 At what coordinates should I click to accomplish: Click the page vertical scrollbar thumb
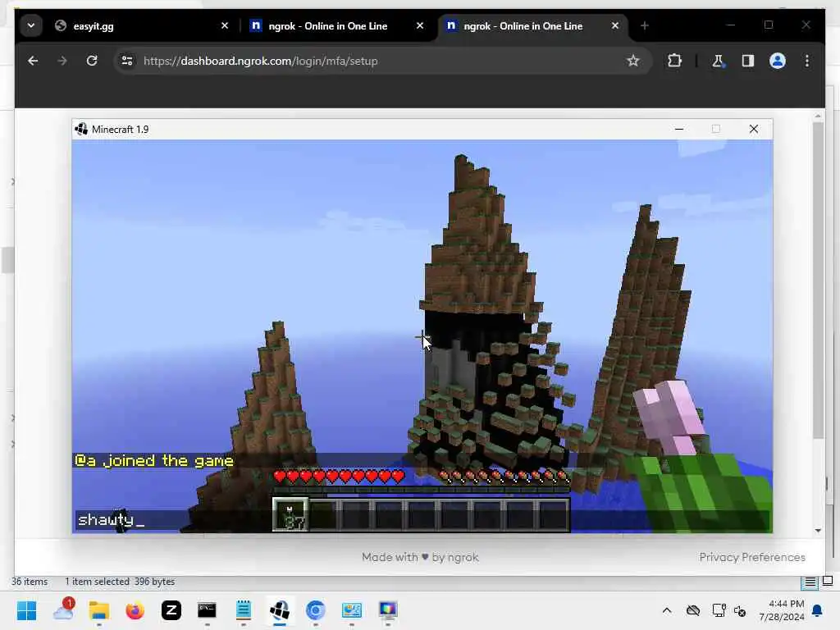tap(818, 281)
